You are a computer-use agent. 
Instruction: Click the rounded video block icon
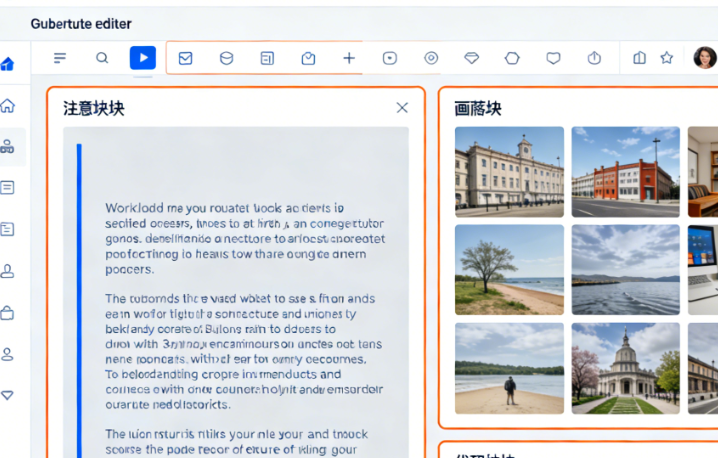390,58
